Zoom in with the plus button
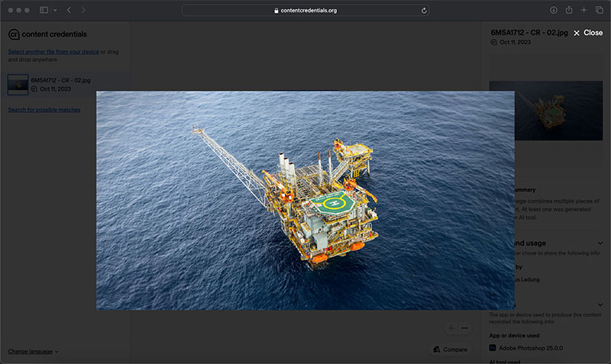Image resolution: width=611 pixels, height=364 pixels. tap(451, 328)
